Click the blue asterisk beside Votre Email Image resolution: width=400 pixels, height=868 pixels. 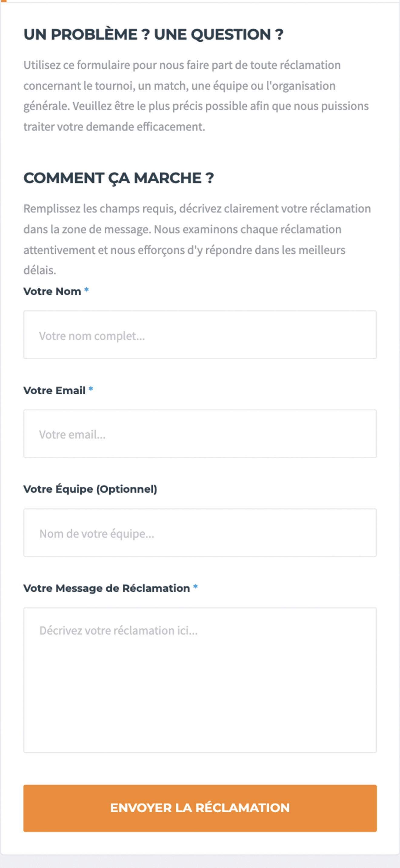point(91,389)
